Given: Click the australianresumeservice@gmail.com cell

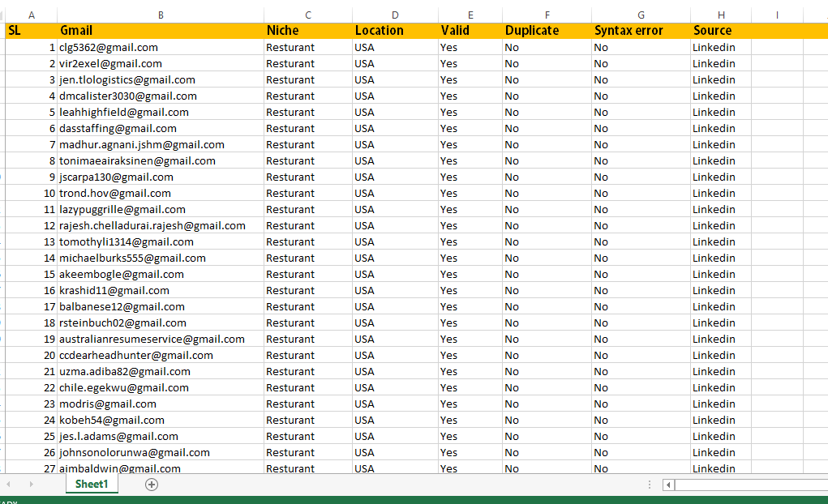Looking at the screenshot, I should [x=161, y=339].
